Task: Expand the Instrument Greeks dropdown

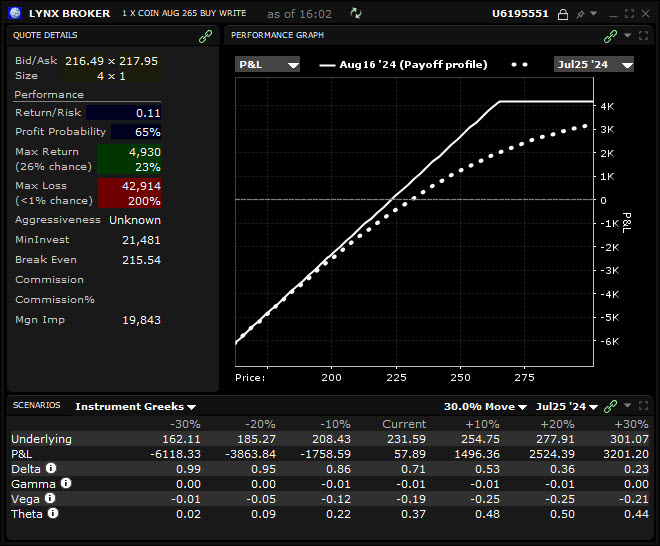Action: [135, 407]
